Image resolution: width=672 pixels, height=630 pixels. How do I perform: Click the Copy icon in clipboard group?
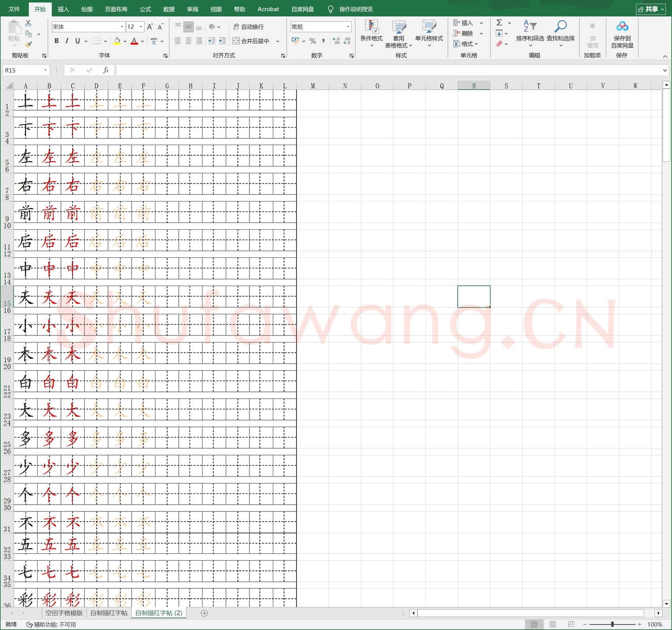point(28,34)
